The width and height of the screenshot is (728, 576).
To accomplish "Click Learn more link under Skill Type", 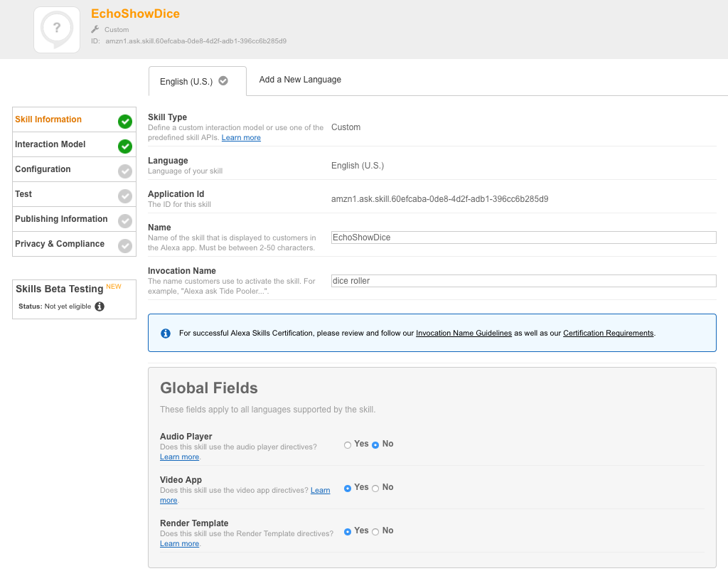I will pyautogui.click(x=241, y=137).
